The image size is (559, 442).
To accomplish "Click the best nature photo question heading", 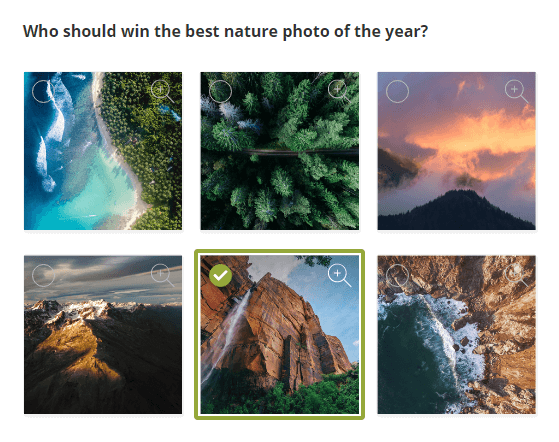I will point(225,32).
